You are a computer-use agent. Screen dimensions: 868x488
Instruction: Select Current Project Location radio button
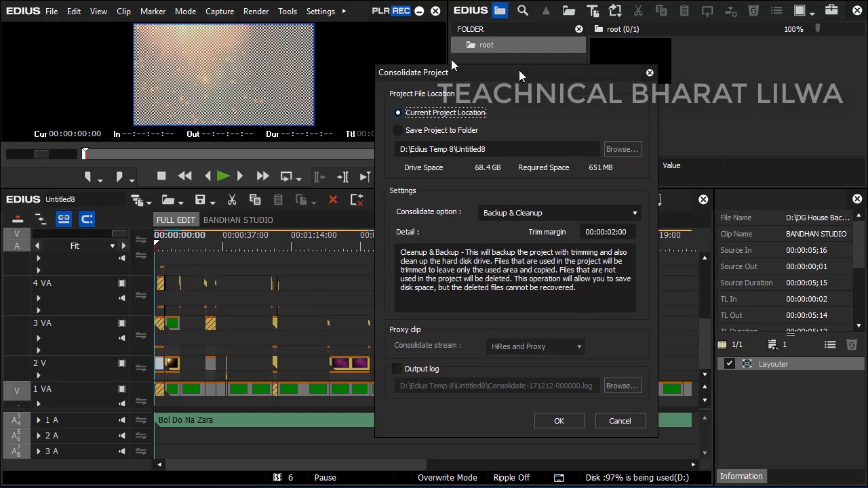click(x=398, y=113)
